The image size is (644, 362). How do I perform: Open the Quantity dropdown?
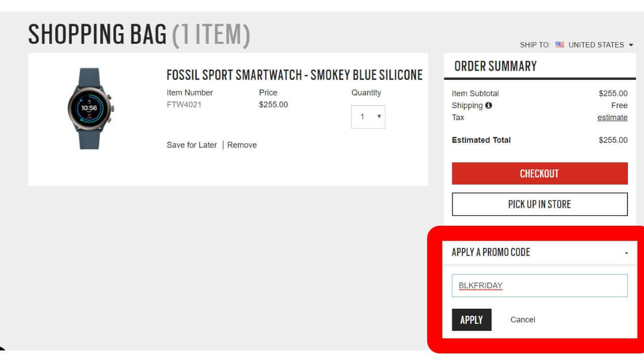click(x=368, y=117)
